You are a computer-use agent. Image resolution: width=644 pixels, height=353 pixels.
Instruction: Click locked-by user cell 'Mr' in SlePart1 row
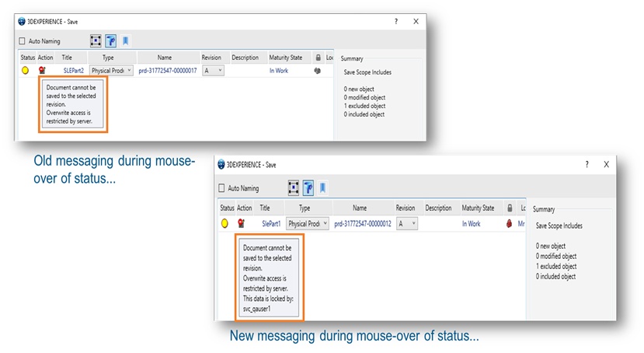point(521,224)
